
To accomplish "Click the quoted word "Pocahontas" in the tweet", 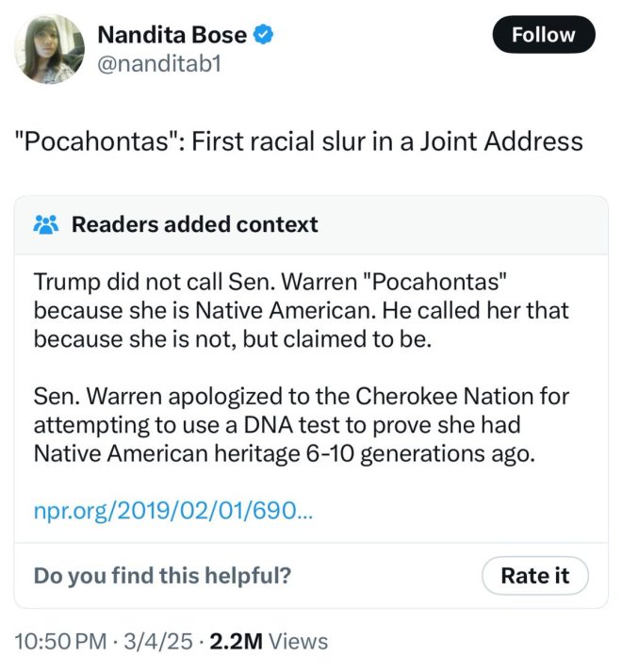I will (97, 141).
